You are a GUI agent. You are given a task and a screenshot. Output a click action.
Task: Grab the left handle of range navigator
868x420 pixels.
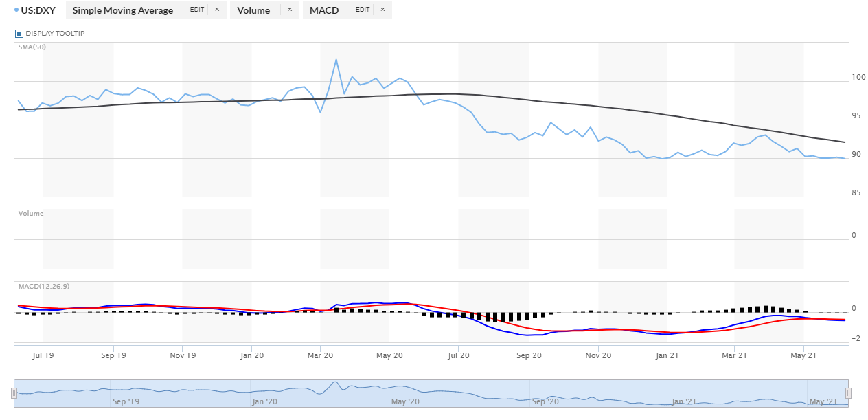14,393
